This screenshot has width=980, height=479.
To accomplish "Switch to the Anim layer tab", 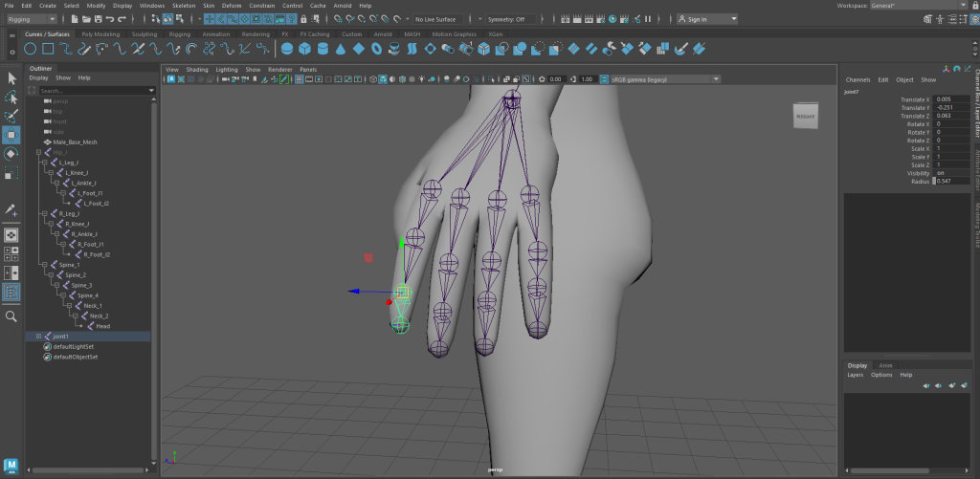I will pos(885,365).
